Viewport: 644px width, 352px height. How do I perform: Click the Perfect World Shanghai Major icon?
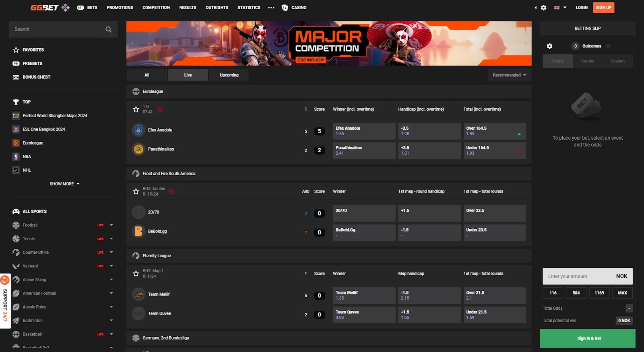pyautogui.click(x=16, y=116)
